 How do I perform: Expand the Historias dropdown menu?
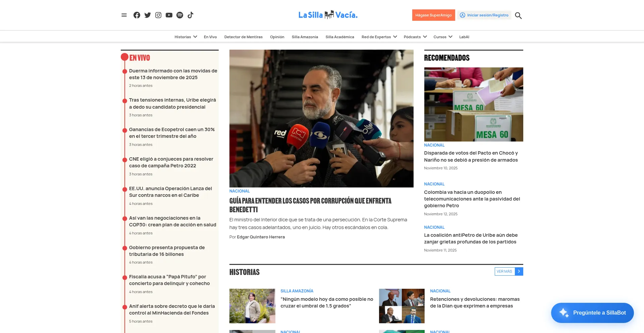click(195, 37)
